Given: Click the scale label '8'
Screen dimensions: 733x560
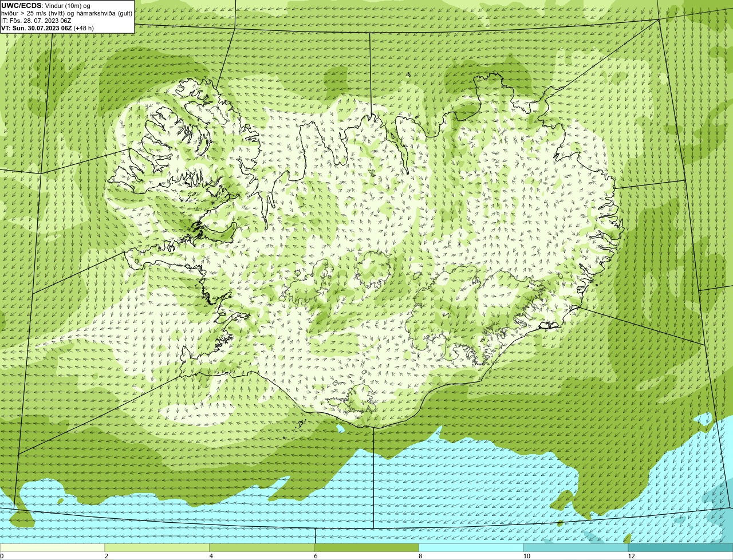Looking at the screenshot, I should (x=421, y=556).
